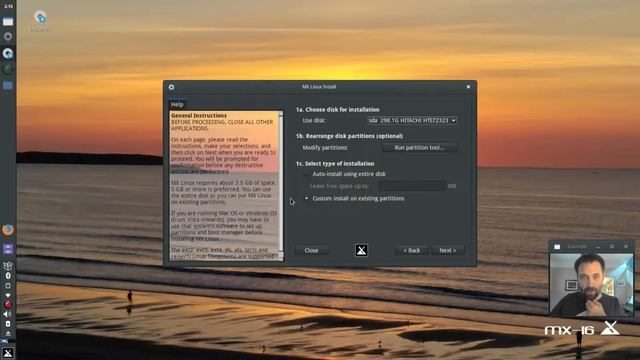Viewport: 640px width, 360px height.
Task: Select the MX installer task in the panel
Action: pos(8,53)
